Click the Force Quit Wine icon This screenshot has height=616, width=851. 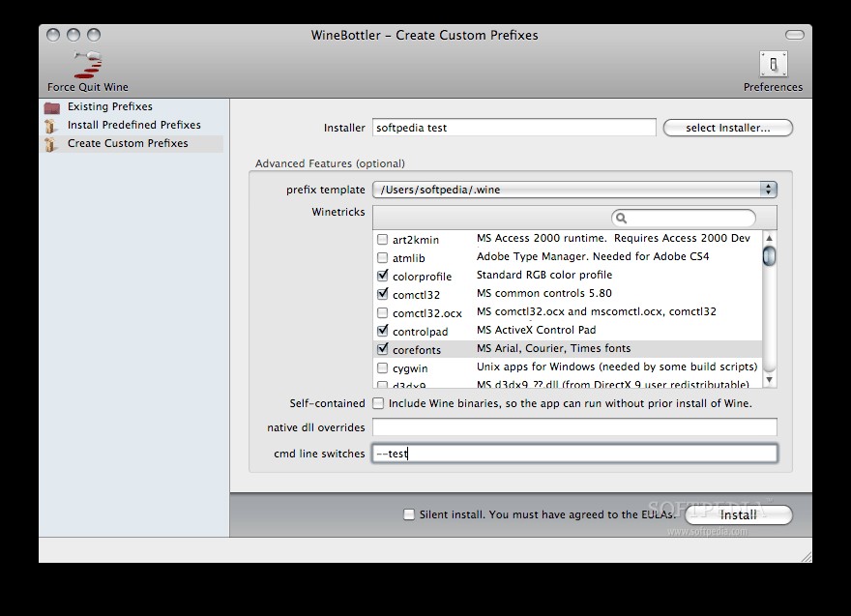[88, 65]
